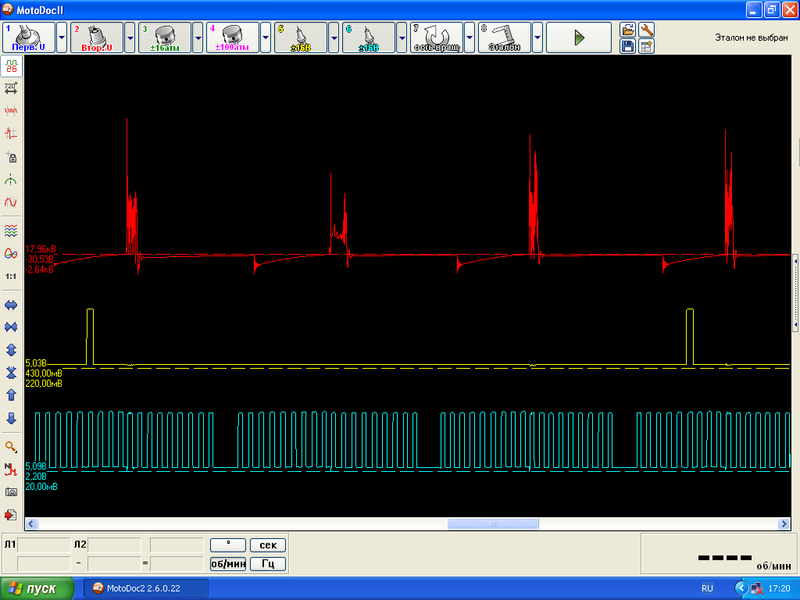Select the 720° cycle width tool
Image resolution: width=800 pixels, height=600 pixels.
pyautogui.click(x=11, y=88)
